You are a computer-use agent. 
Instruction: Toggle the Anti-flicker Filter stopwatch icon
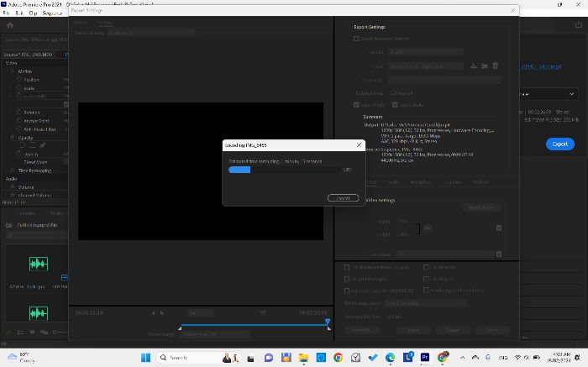pos(19,128)
